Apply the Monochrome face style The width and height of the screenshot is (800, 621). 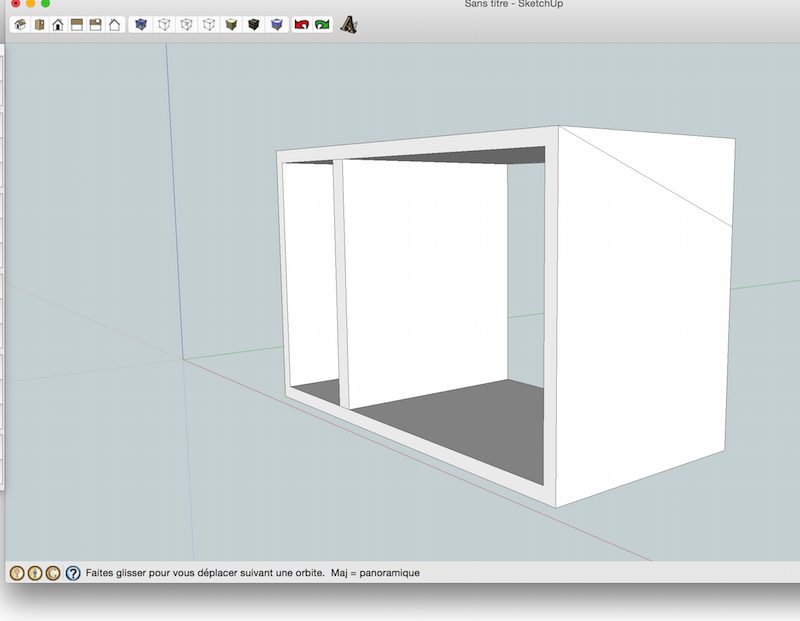(x=277, y=24)
